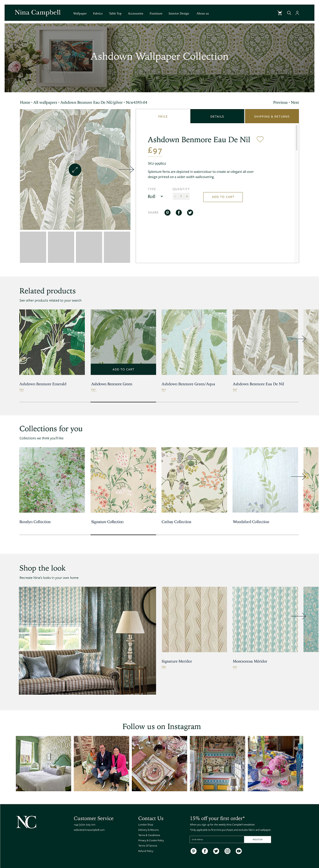This screenshot has height=868, width=319.
Task: Click the Shop the look next arrow
Action: coord(298,616)
